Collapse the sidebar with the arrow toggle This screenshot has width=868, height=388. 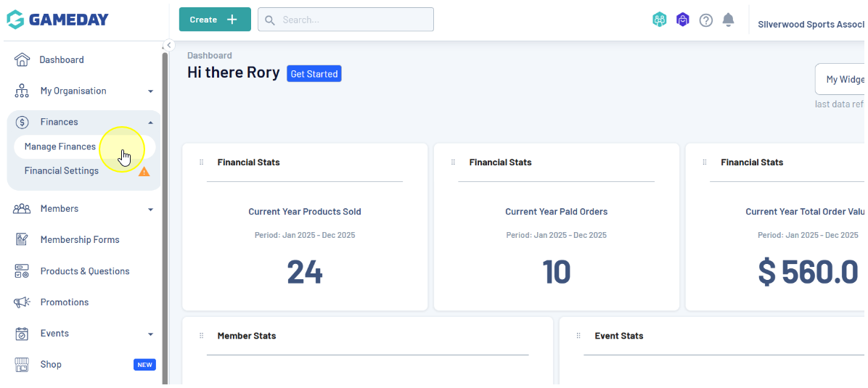tap(168, 45)
